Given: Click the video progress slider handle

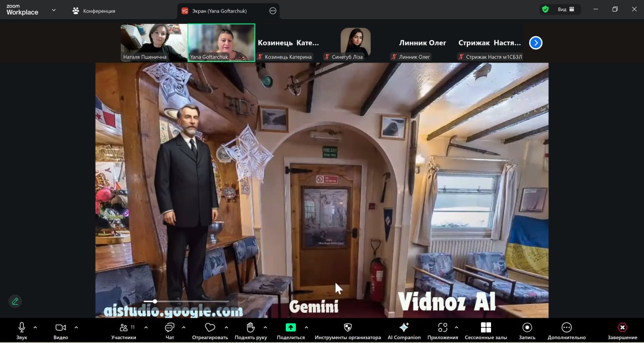Looking at the screenshot, I should 155,301.
